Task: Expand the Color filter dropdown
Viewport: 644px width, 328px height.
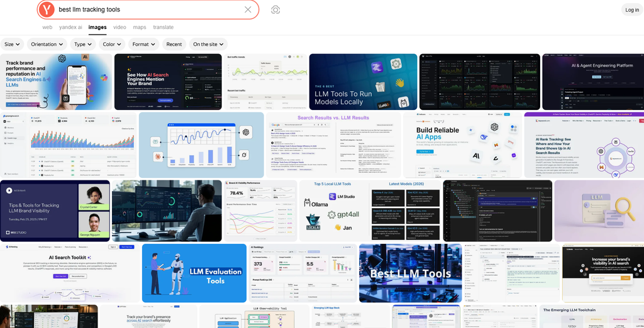Action: coord(112,45)
